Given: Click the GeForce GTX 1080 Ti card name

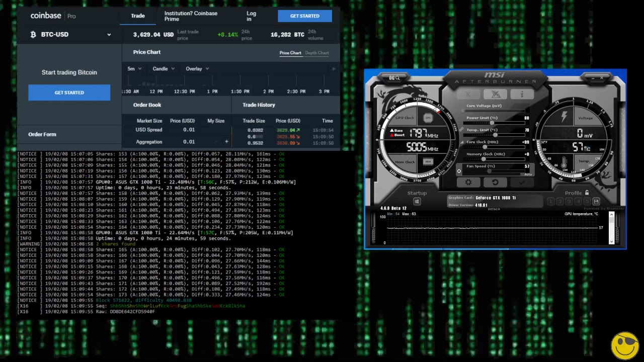Looking at the screenshot, I should click(496, 198).
